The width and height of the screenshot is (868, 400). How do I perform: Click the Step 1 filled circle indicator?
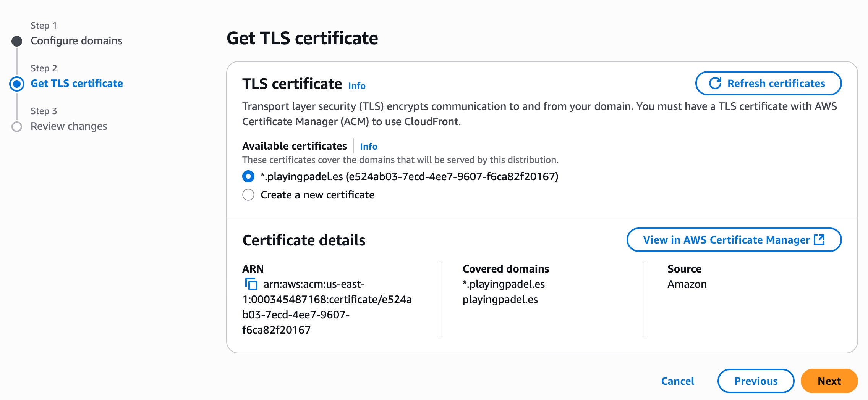point(17,41)
